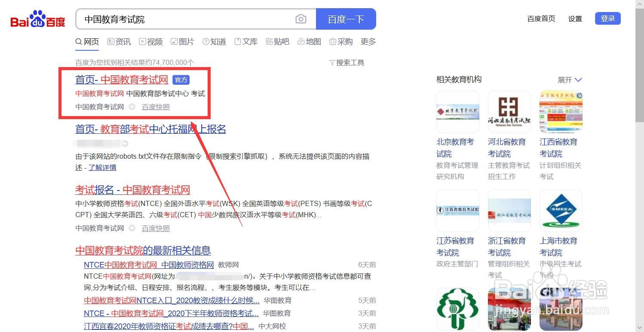Open the 图片 tab

pyautogui.click(x=182, y=42)
